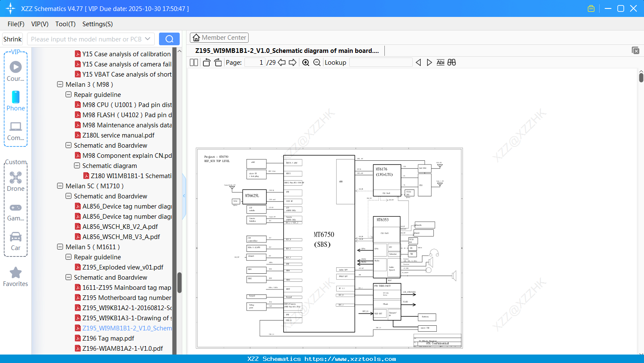Open the Tool(T) menu

click(65, 24)
